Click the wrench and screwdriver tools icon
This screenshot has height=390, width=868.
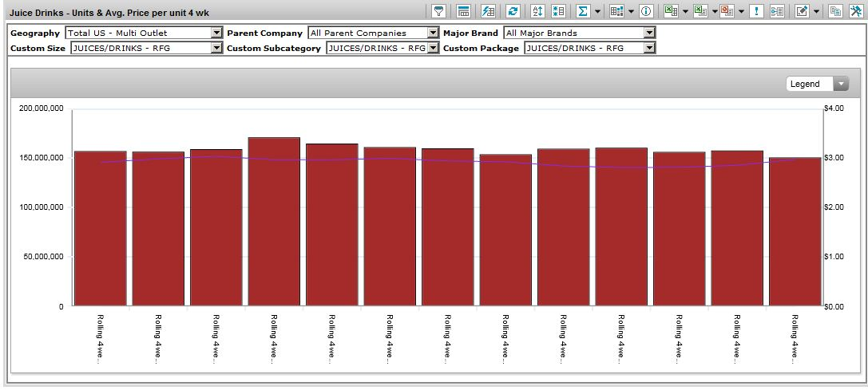point(854,11)
